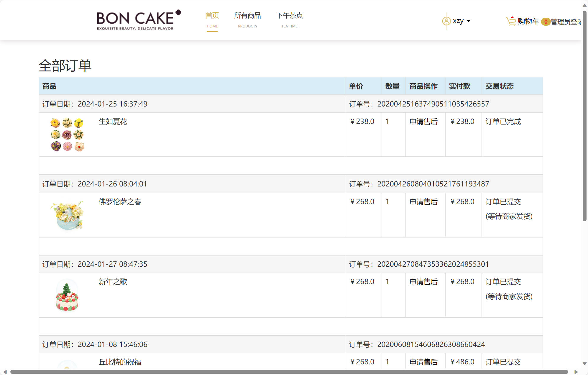Open the 所有商品 PRODUCTS menu
This screenshot has height=375, width=588.
click(247, 19)
